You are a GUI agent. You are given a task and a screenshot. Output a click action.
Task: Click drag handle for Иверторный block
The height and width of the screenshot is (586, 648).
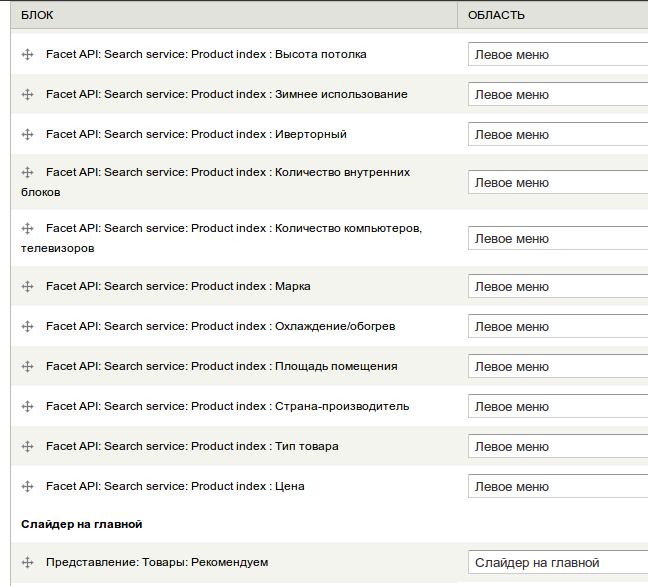click(x=28, y=135)
